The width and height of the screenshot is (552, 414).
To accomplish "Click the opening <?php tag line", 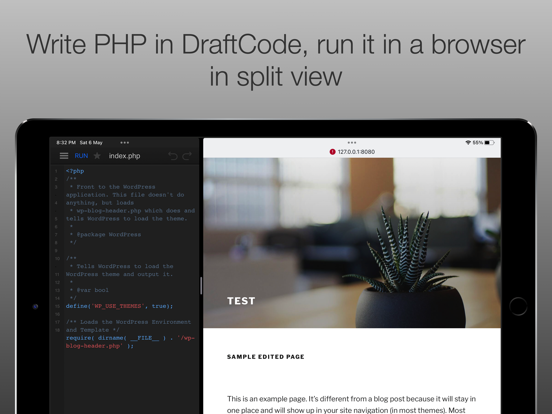I will (x=75, y=171).
